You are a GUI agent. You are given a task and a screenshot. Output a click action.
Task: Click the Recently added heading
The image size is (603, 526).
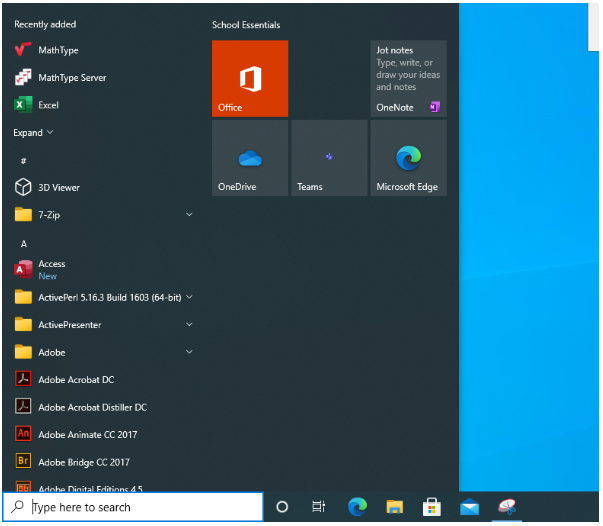click(x=45, y=24)
